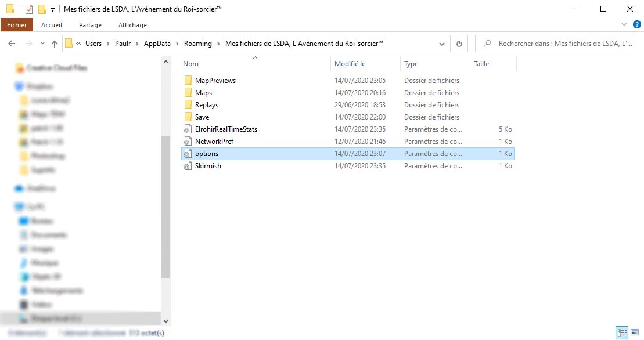This screenshot has height=340, width=644.
Task: Switch to Large icons view in status bar
Action: (635, 332)
